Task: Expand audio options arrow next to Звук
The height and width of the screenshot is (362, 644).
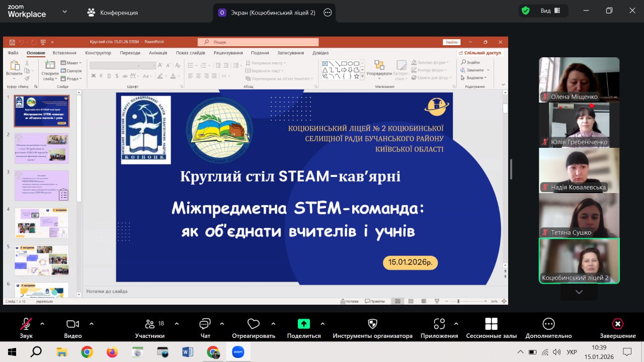Action: coord(42,324)
